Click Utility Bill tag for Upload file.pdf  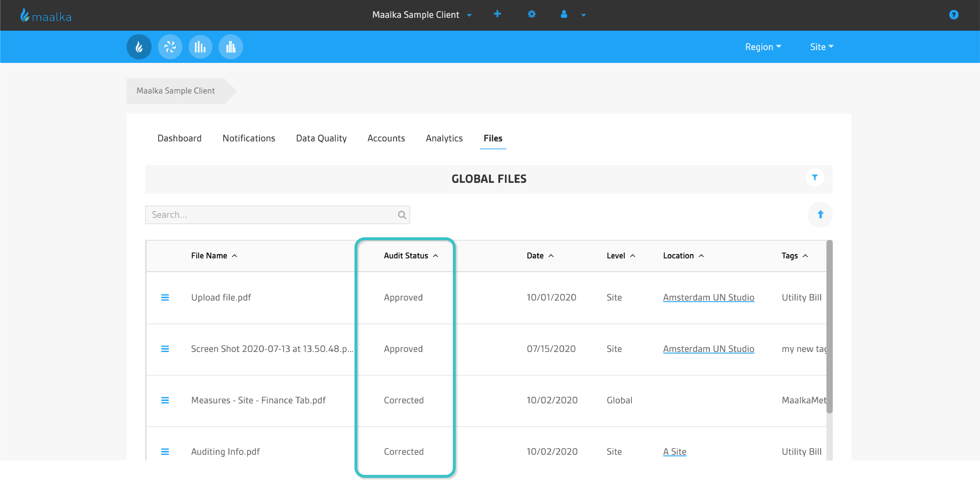[x=801, y=297]
